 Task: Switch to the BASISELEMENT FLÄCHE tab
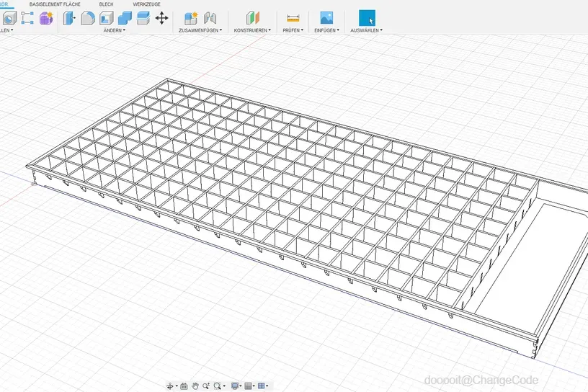tap(55, 4)
